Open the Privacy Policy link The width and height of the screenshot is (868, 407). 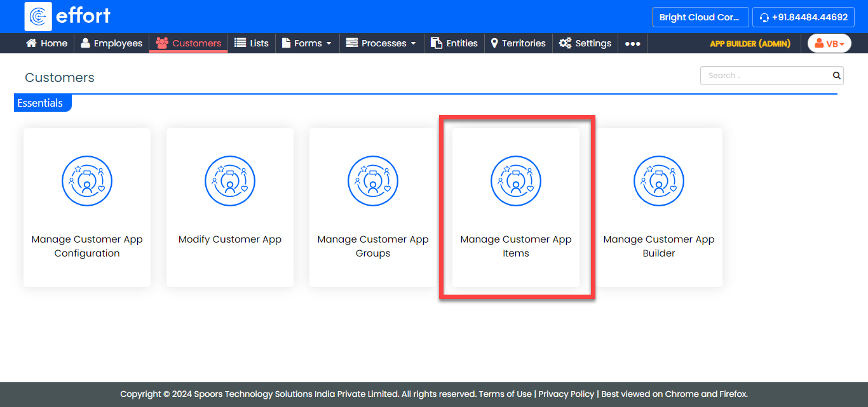(566, 394)
